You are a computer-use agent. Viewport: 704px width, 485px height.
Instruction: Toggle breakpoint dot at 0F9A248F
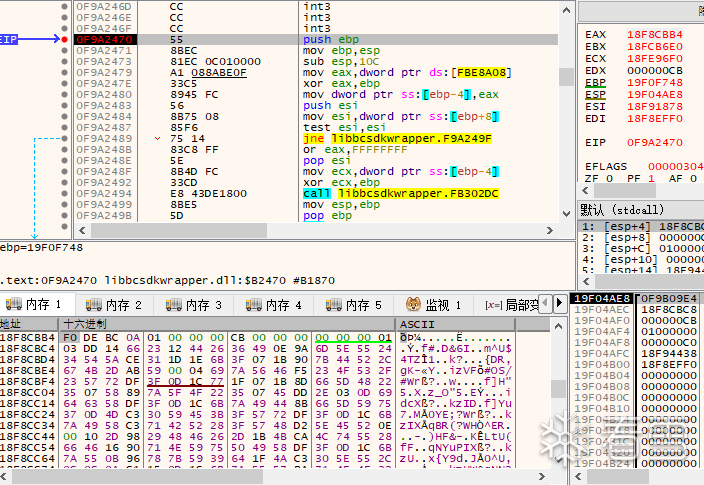click(64, 172)
